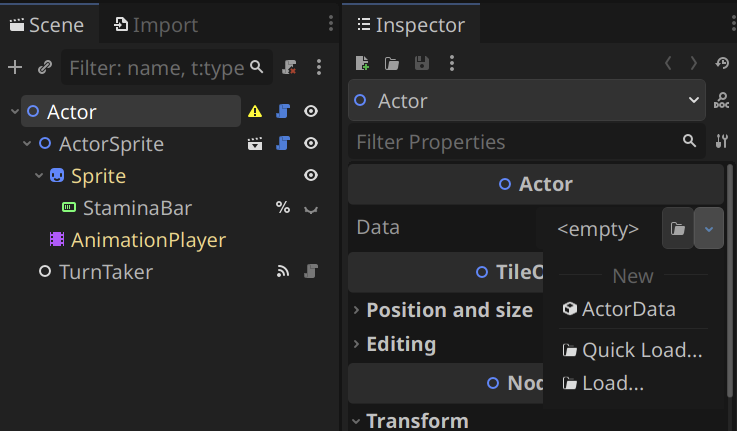The width and height of the screenshot is (737, 431).
Task: Collapse the Sprite node tree arrow
Action: [39, 176]
